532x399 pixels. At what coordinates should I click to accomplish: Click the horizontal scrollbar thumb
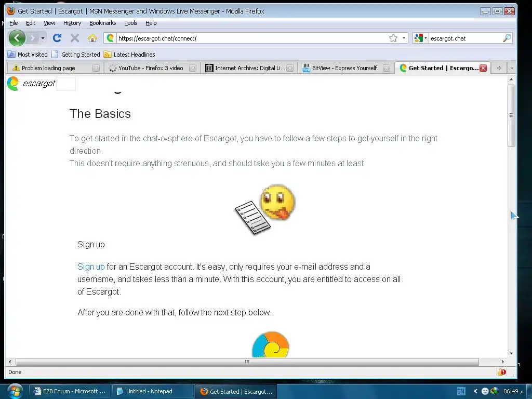247,362
